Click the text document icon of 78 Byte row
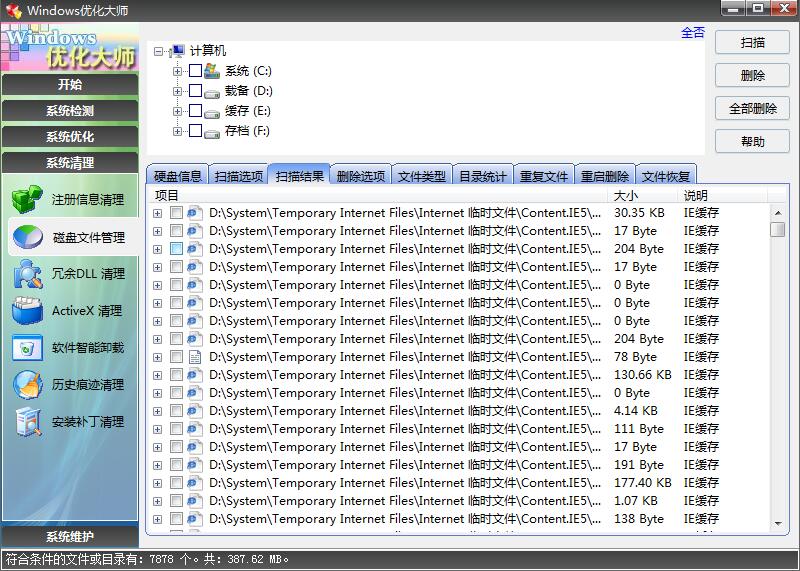Viewport: 800px width, 571px height. 194,357
